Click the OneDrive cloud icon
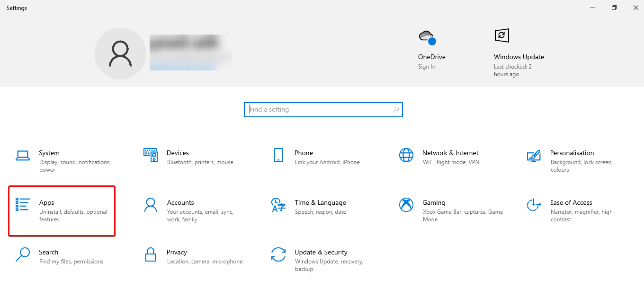 tap(426, 36)
